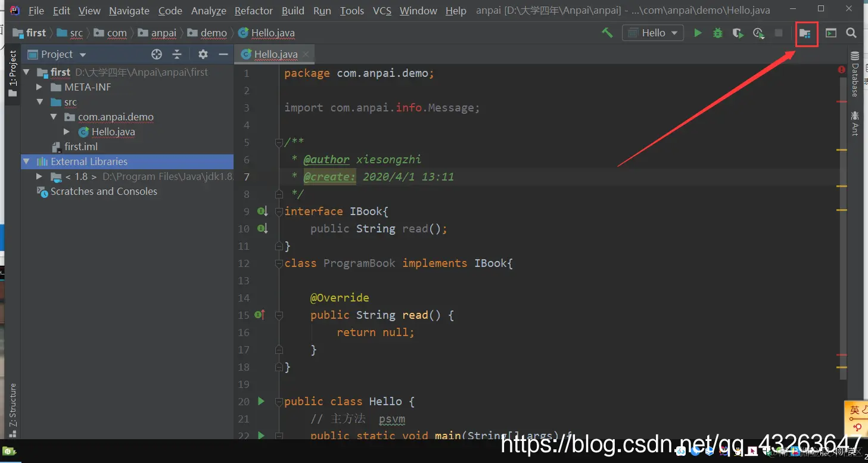The width and height of the screenshot is (868, 463).
Task: Debug Hello using the bug icon
Action: pos(718,33)
